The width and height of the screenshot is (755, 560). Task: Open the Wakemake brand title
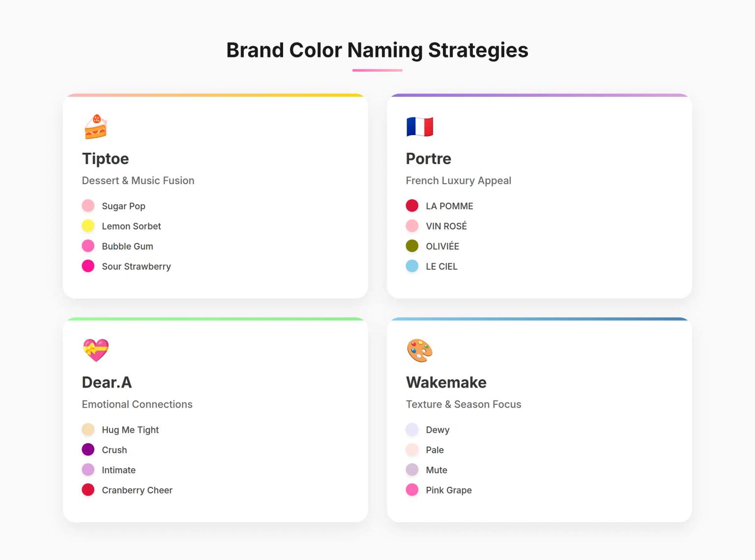446,382
